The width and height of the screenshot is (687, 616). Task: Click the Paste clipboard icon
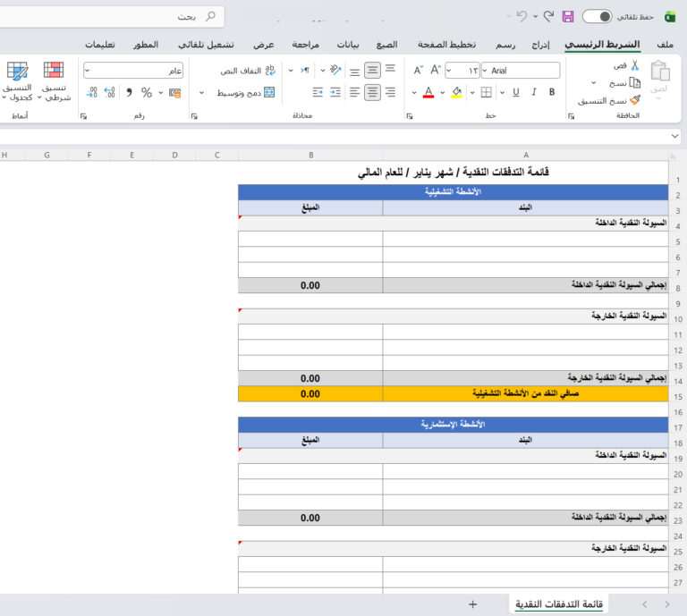pyautogui.click(x=660, y=71)
